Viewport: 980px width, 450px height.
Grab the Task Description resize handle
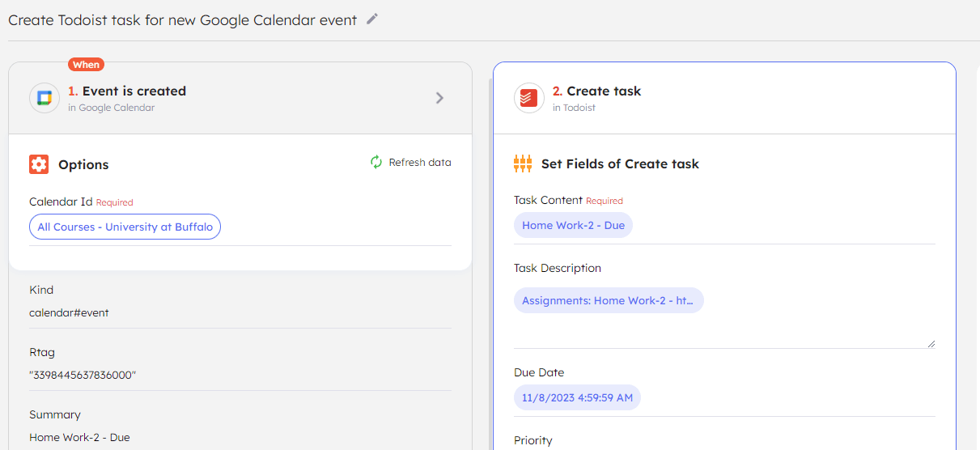tap(931, 344)
